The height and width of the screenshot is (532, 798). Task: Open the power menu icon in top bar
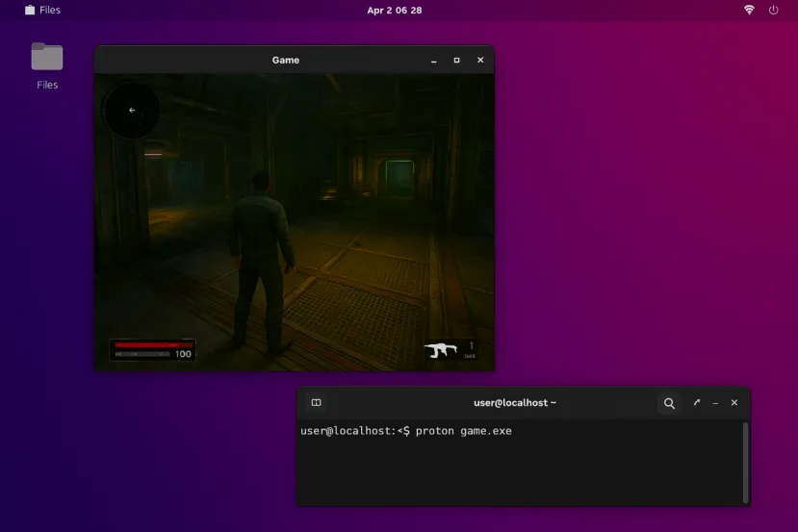(x=773, y=10)
